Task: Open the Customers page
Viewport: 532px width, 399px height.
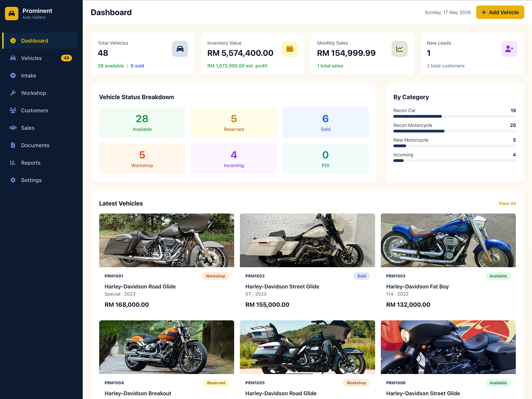Action: pos(40,110)
